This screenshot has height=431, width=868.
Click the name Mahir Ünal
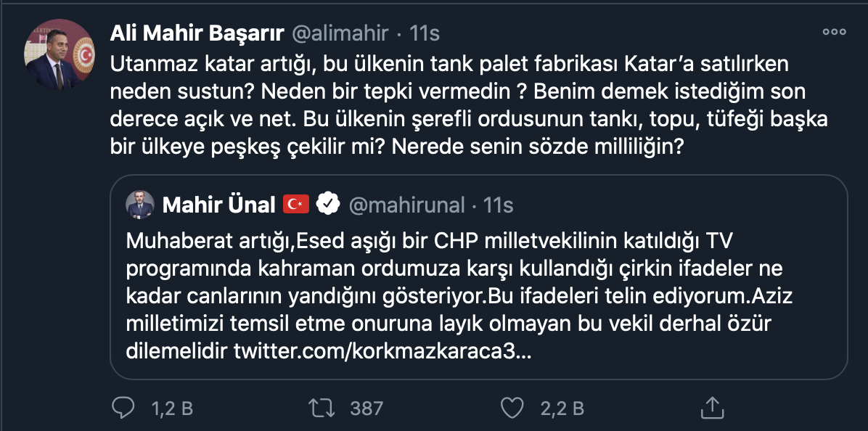pyautogui.click(x=218, y=204)
